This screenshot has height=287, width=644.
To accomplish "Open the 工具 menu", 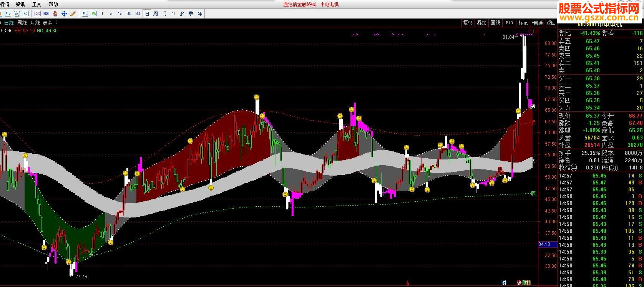I will [37, 4].
